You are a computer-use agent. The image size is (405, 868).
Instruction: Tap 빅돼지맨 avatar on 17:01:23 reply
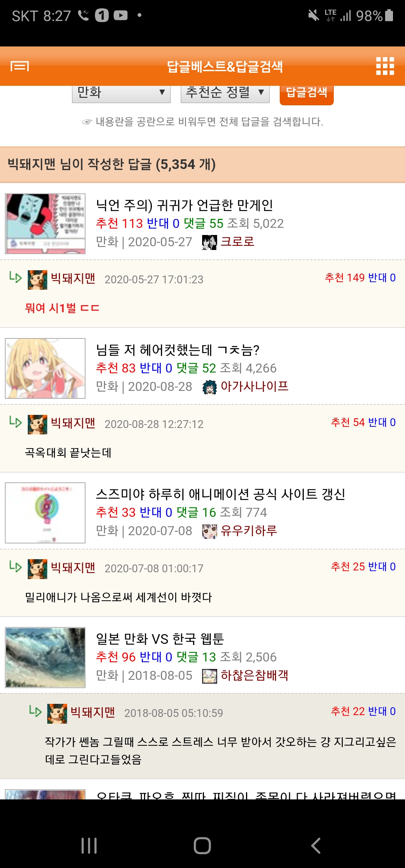[37, 280]
